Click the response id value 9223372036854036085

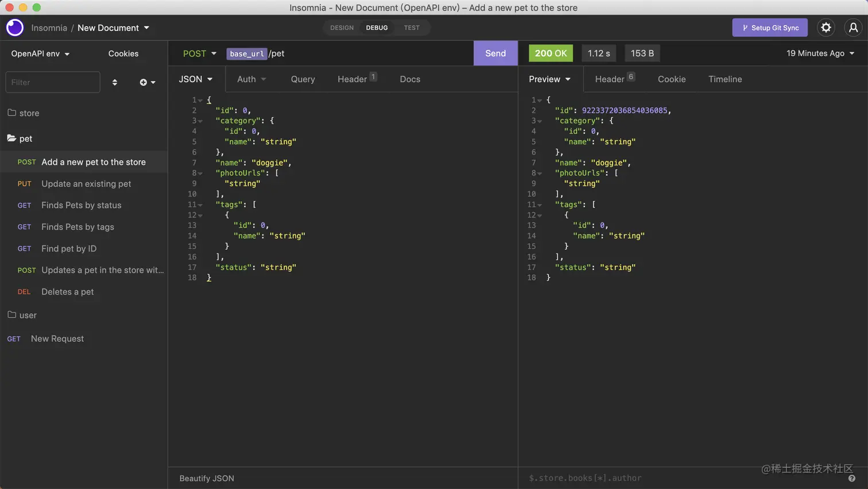[x=625, y=110]
